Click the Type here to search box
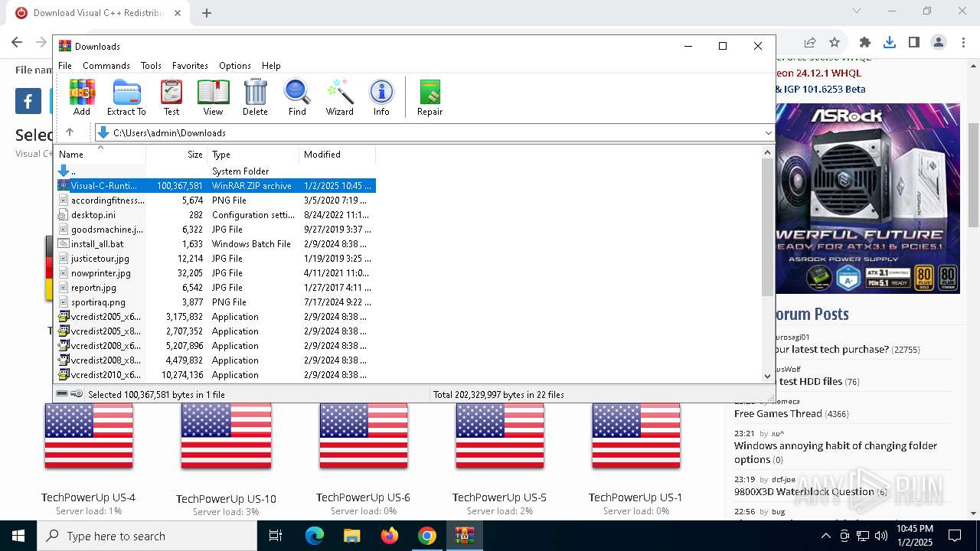This screenshot has width=980, height=551. coord(147,536)
